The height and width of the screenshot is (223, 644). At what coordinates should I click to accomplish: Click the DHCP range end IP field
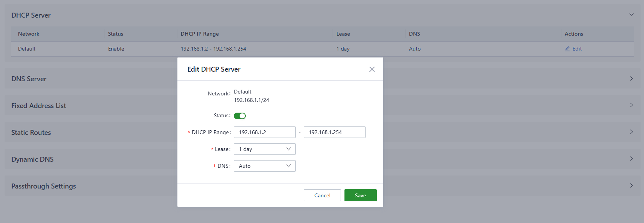pos(334,132)
